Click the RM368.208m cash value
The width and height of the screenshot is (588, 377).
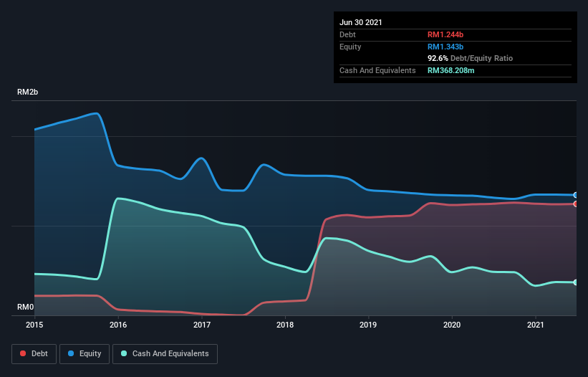450,70
